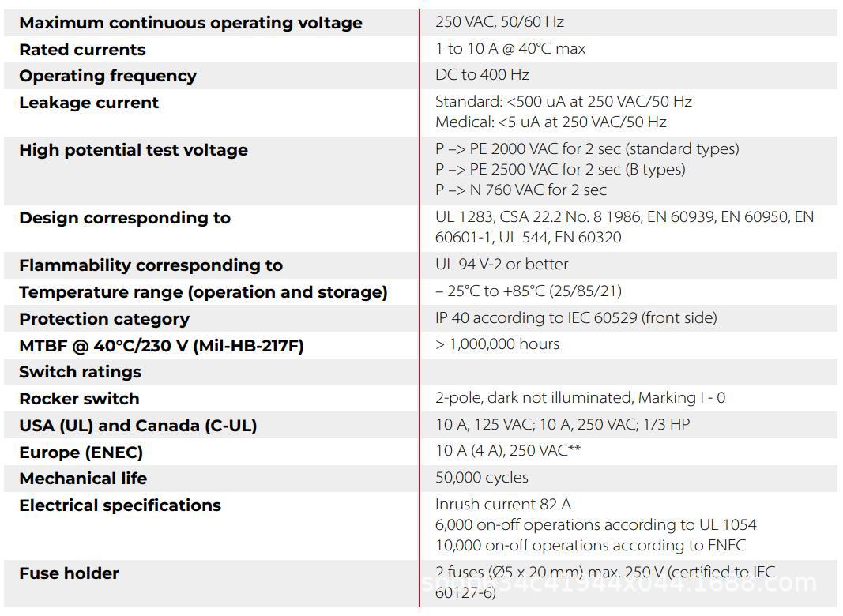
Task: Click the "IP 40 according to IEC 60529" text
Action: [x=576, y=317]
